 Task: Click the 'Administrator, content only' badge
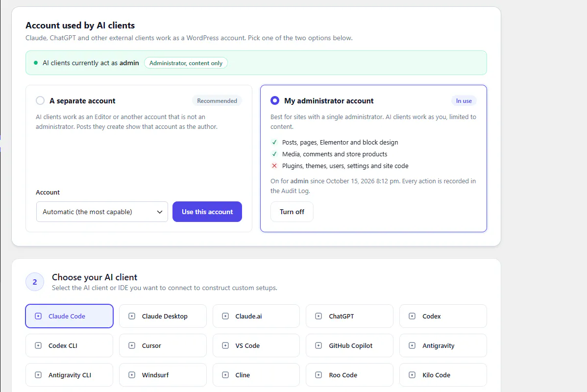coord(186,63)
